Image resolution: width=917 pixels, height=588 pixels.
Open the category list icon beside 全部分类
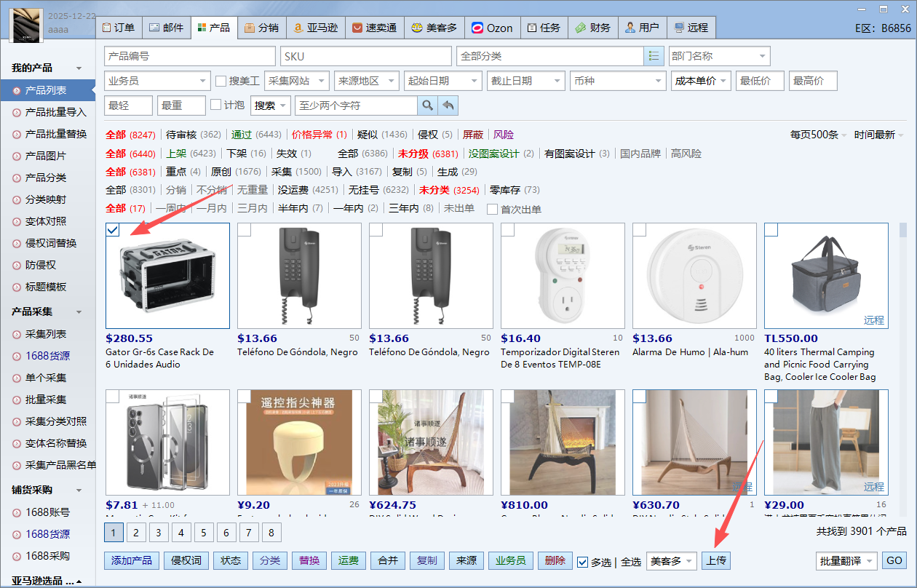click(x=654, y=56)
